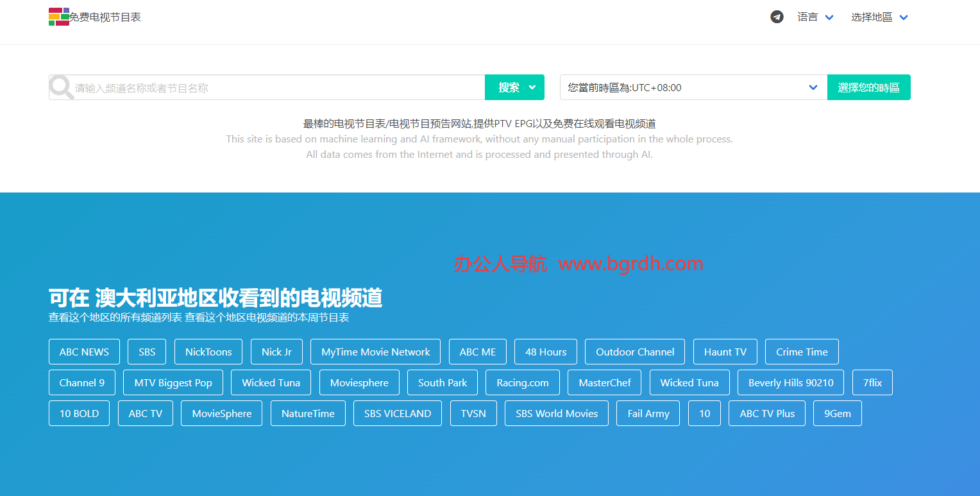Click the Telegram icon in header

pyautogui.click(x=777, y=17)
